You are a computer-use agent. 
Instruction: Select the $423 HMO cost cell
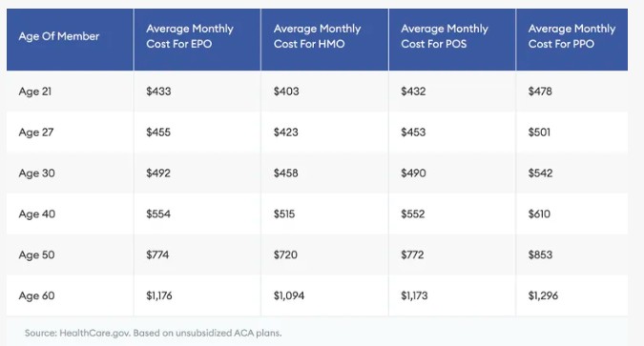point(286,132)
